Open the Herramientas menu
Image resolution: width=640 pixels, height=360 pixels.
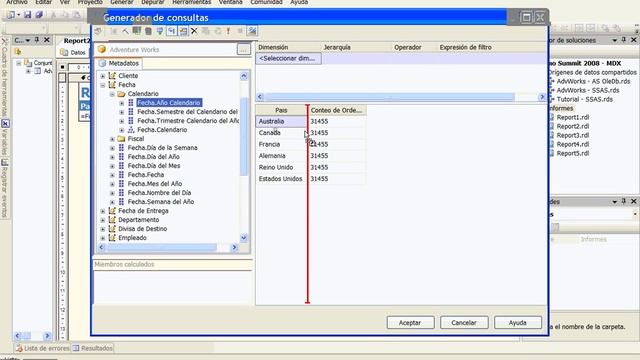[191, 2]
